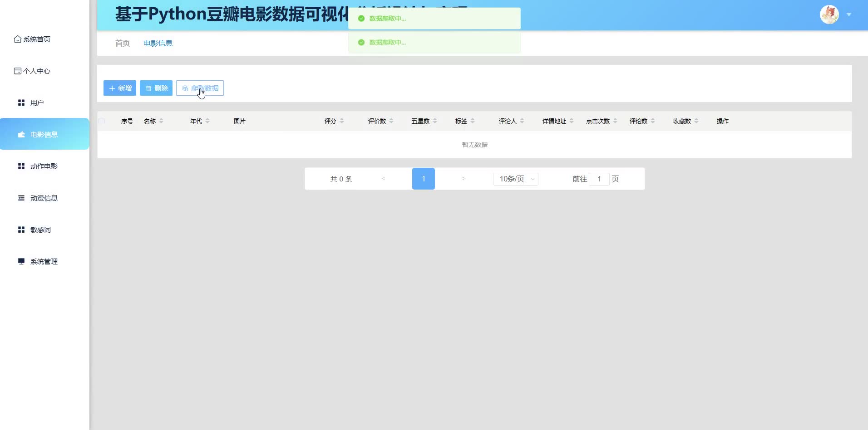Open the avatar dropdown arrow

tap(849, 15)
